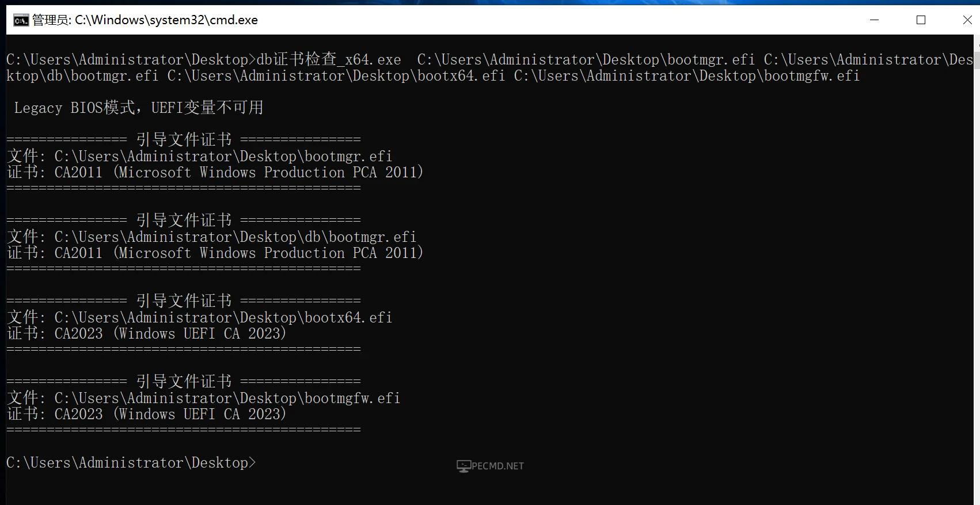Click the first 引导文件证书 header
Screen dimensions: 980x505
(184, 139)
